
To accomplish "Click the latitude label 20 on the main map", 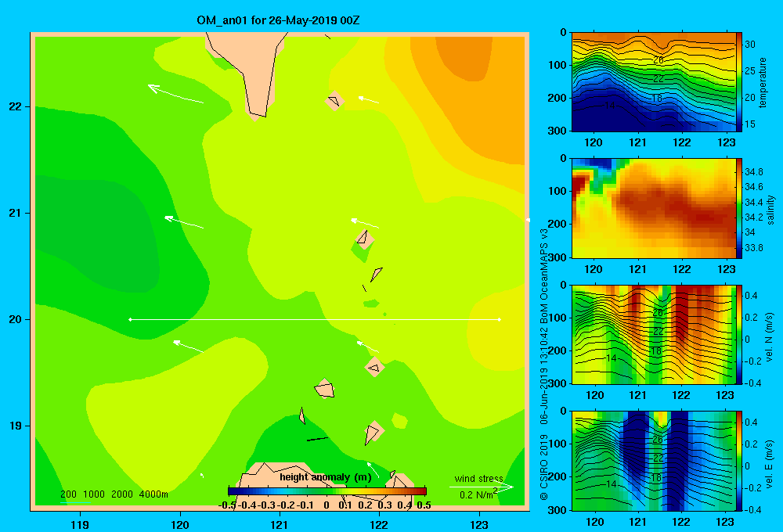I will click(x=15, y=320).
